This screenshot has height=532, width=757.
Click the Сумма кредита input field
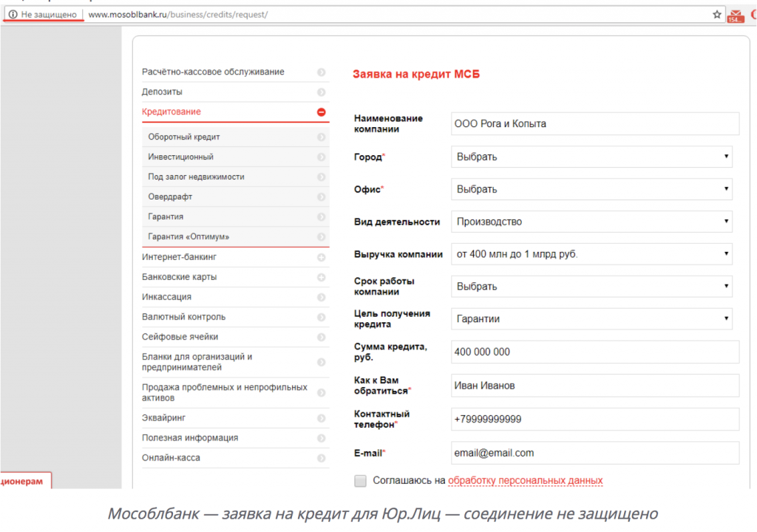pos(595,352)
